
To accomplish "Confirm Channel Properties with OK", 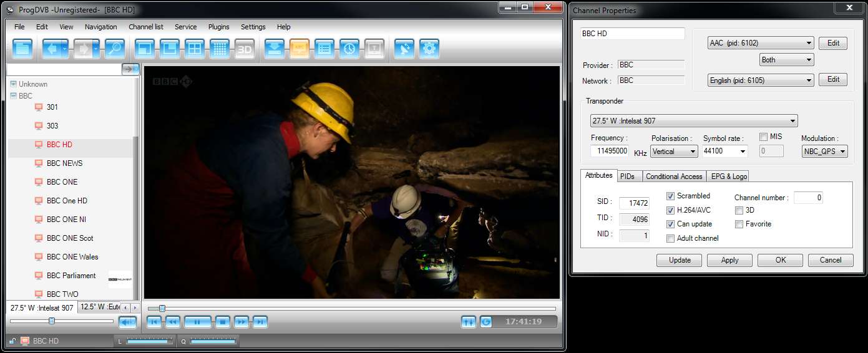I will click(781, 260).
